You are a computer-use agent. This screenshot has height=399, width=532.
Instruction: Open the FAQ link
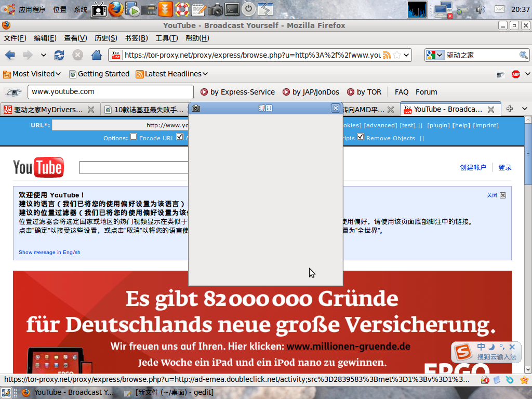402,92
